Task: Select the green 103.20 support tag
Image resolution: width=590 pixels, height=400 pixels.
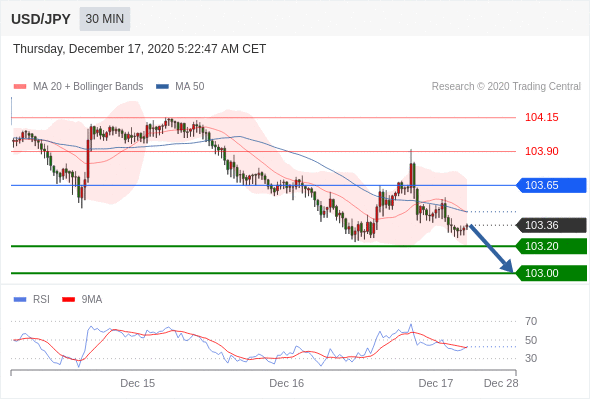Action: (551, 246)
